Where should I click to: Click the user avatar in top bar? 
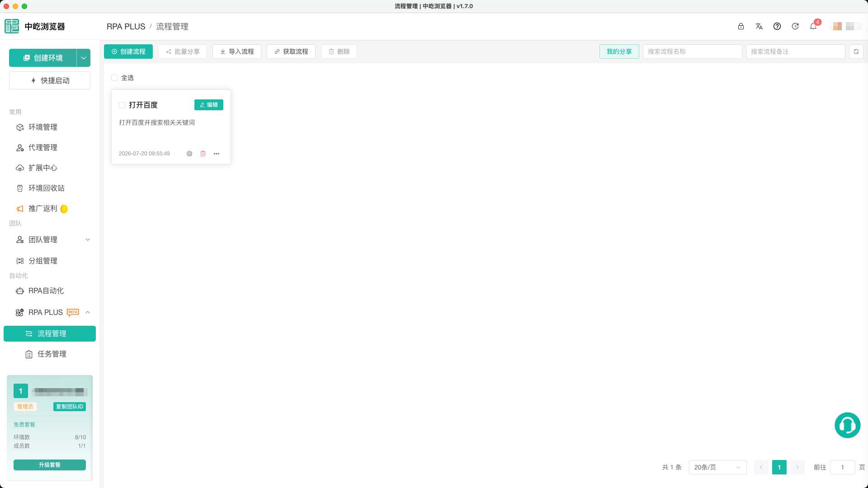(x=837, y=27)
